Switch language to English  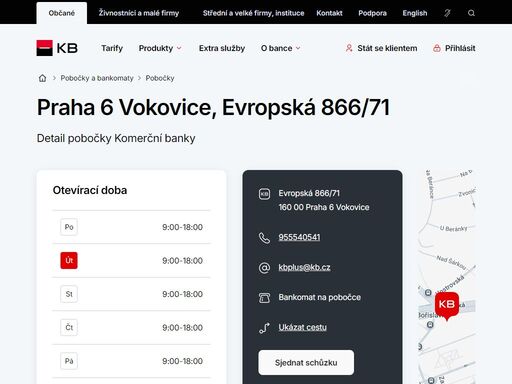tap(415, 13)
